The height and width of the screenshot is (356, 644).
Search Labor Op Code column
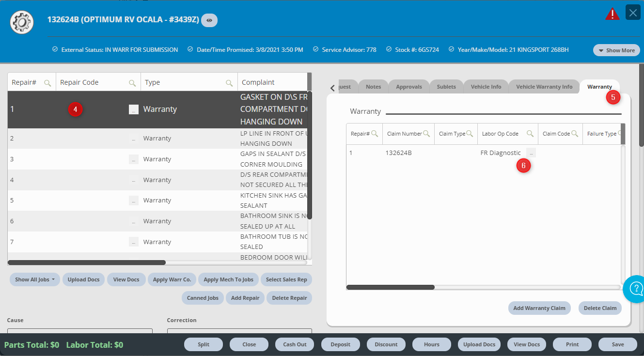pyautogui.click(x=530, y=134)
